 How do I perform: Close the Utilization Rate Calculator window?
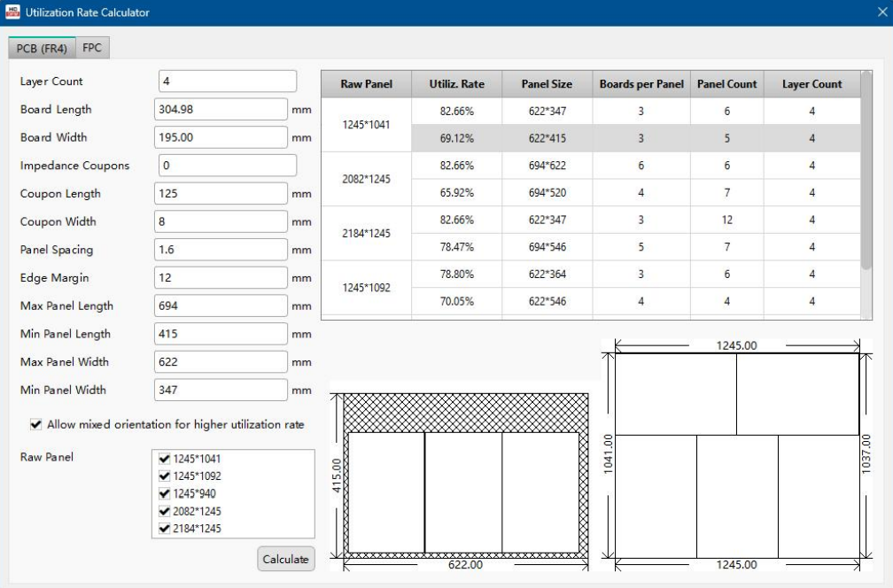[881, 12]
